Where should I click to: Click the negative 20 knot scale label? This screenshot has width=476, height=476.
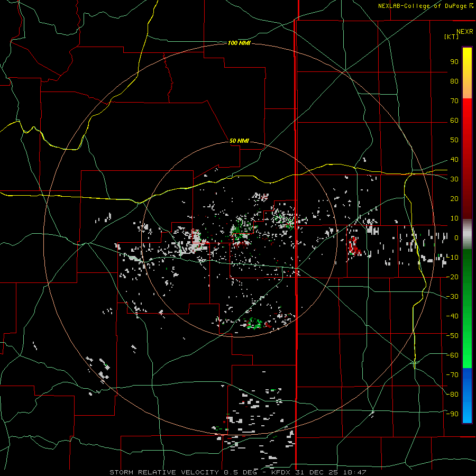[x=452, y=277]
